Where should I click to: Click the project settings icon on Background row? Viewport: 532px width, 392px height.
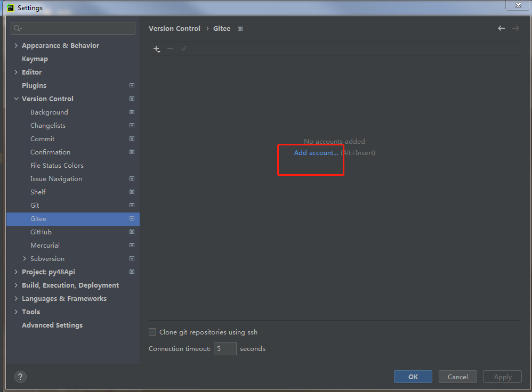click(x=132, y=112)
